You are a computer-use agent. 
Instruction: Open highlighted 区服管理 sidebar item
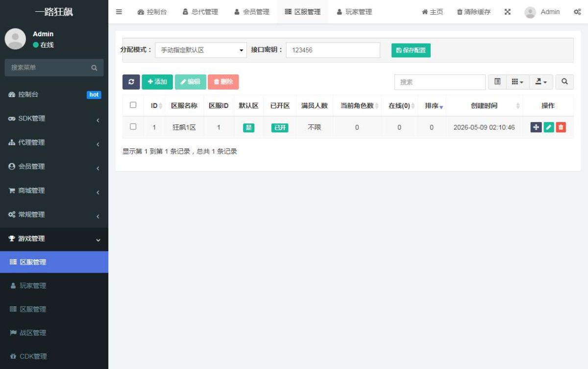[x=54, y=262]
